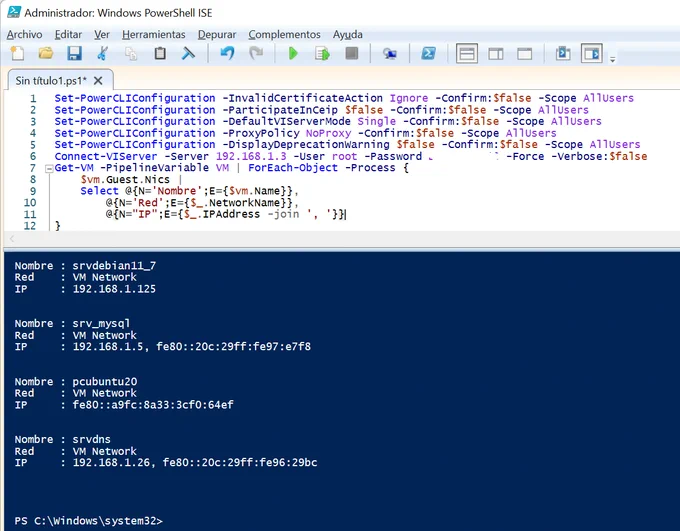680x531 pixels.
Task: Click srv_mysql name in console output
Action: pyautogui.click(x=101, y=324)
